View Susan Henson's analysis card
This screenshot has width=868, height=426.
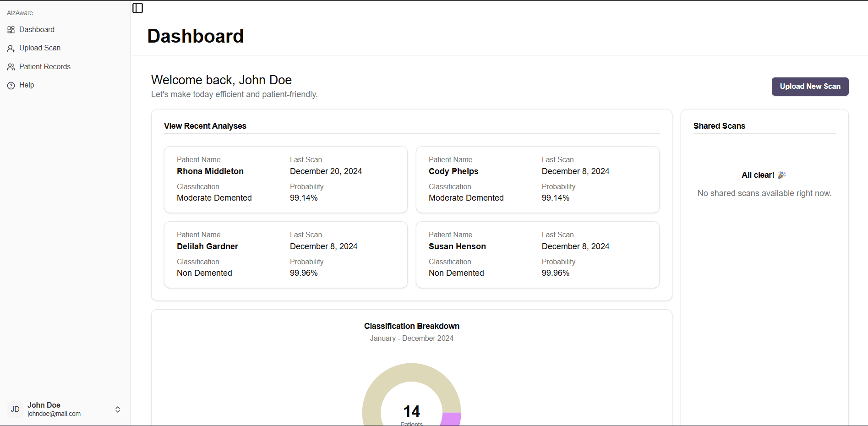537,255
